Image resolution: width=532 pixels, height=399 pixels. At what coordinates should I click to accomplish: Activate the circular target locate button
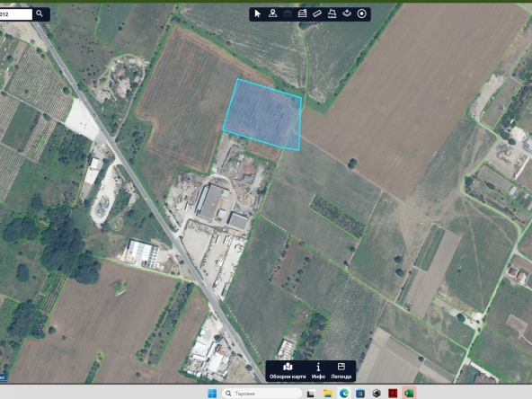(361, 13)
